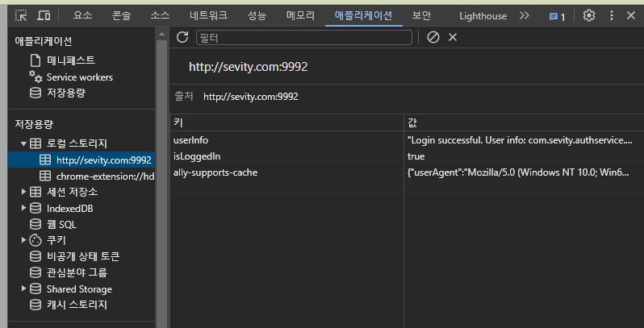Switch to the 보안 tab
The width and height of the screenshot is (644, 328).
(x=422, y=15)
